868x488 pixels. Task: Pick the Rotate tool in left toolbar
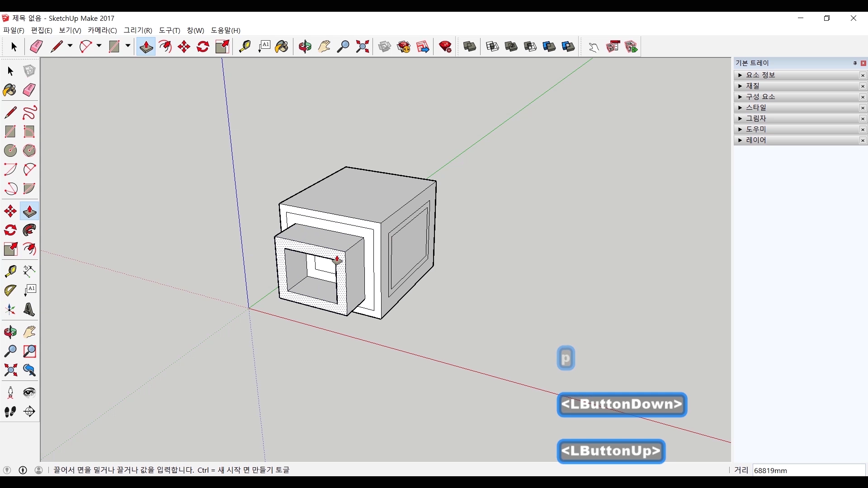click(x=10, y=230)
